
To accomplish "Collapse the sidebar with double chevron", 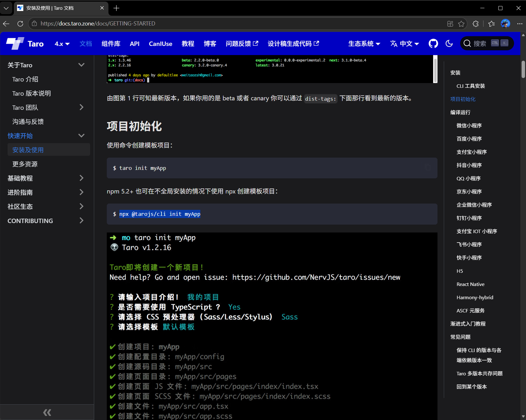I will click(x=47, y=412).
